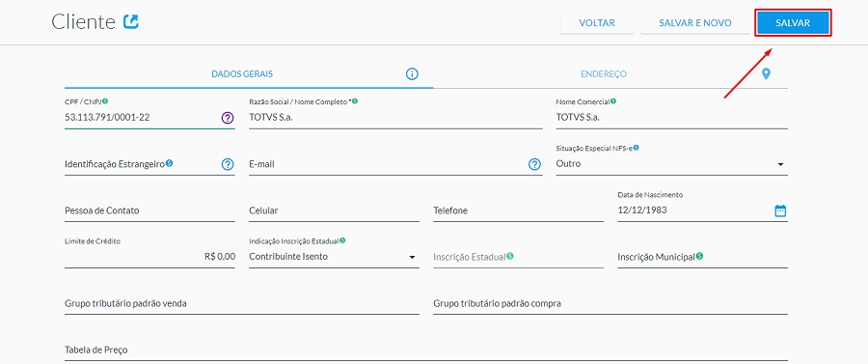Click green badge beside Indicação Inscrição Estadual
Viewport: 868px width, 364px height.
coord(342,240)
